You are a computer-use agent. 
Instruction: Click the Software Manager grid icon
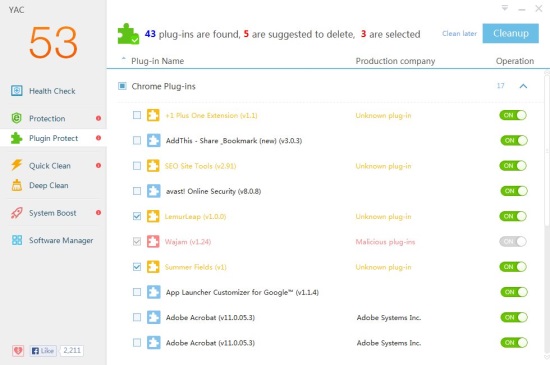pos(16,240)
